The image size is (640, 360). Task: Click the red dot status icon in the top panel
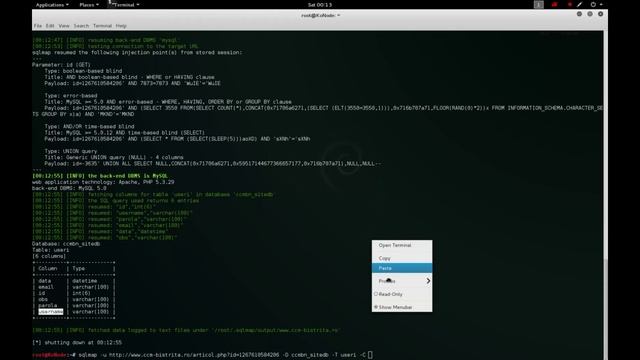[x=569, y=4]
